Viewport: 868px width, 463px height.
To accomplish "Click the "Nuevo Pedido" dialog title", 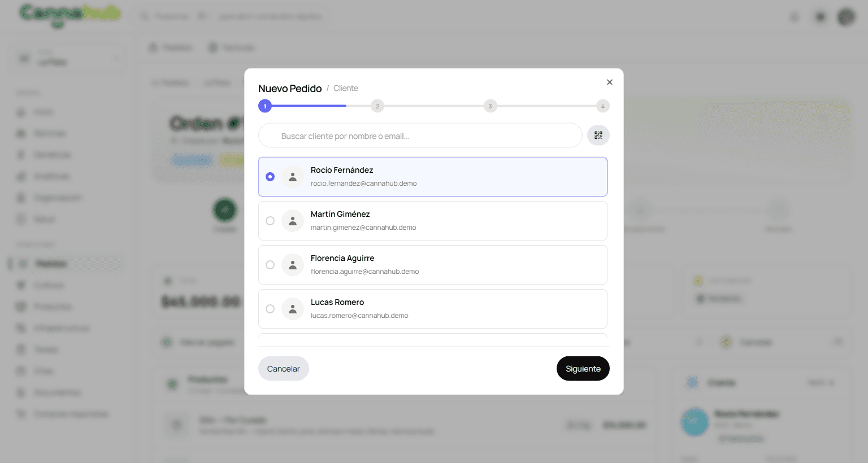I will (290, 89).
